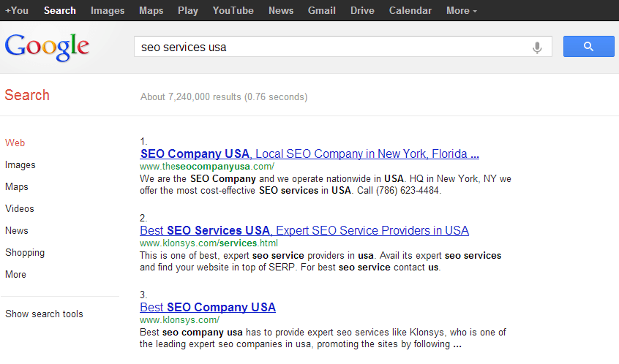
Task: Open SEO Company USA result link
Action: [x=309, y=153]
